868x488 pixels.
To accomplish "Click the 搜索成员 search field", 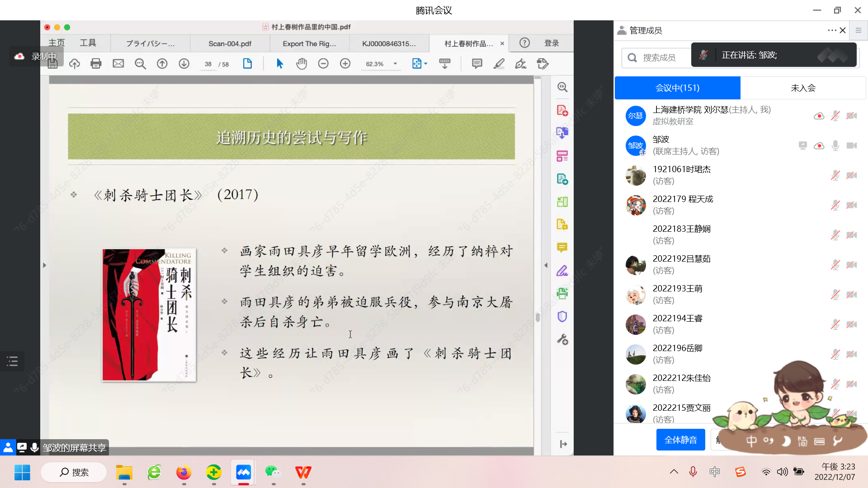I will (659, 58).
